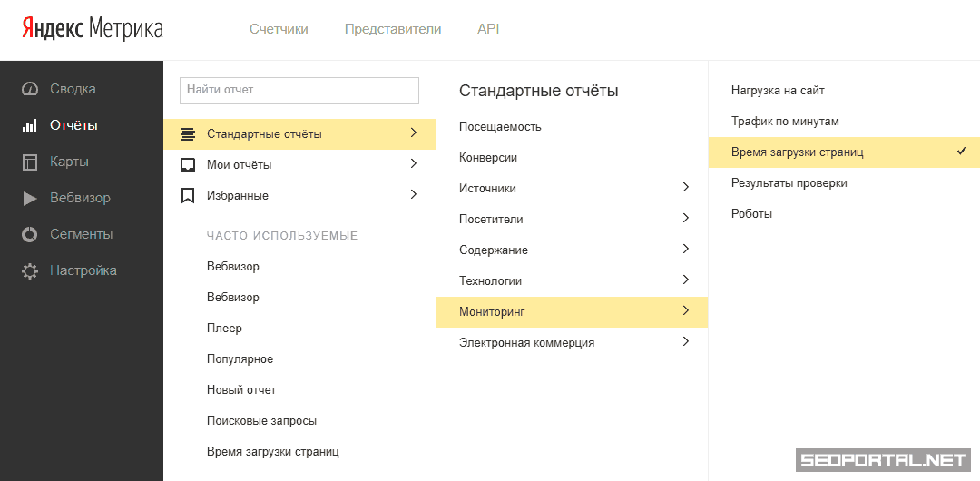Viewport: 980px width, 481px height.
Task: Open the Посещаемость report
Action: tap(500, 127)
